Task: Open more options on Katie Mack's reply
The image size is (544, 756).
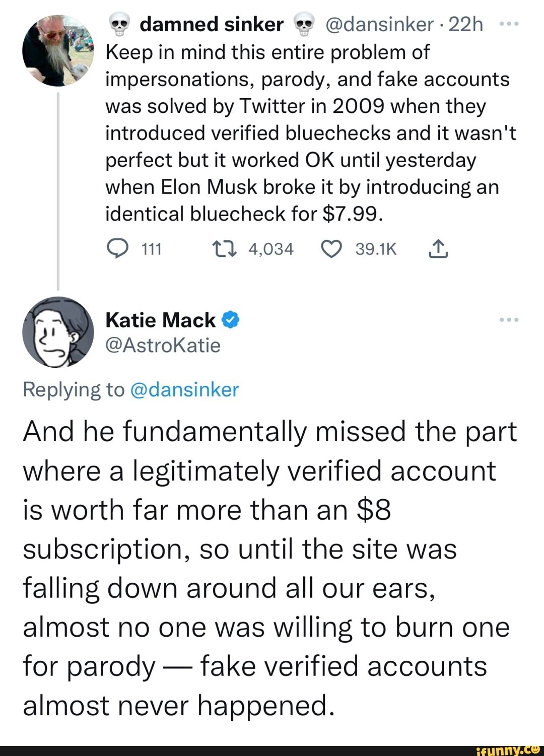Action: click(x=509, y=320)
